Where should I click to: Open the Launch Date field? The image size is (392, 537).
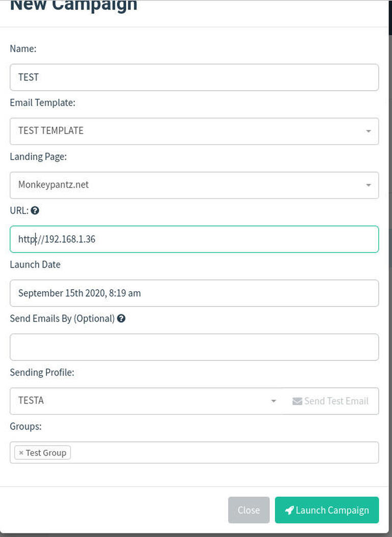194,293
